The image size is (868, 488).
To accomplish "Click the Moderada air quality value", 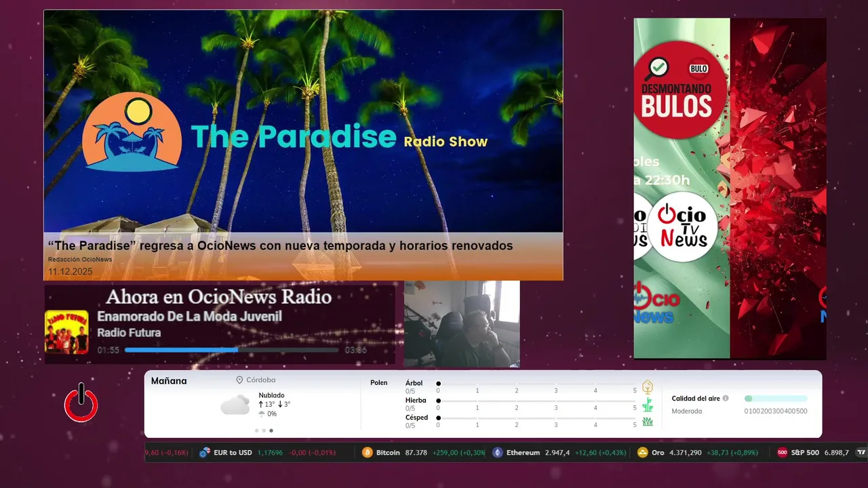I will click(x=687, y=411).
